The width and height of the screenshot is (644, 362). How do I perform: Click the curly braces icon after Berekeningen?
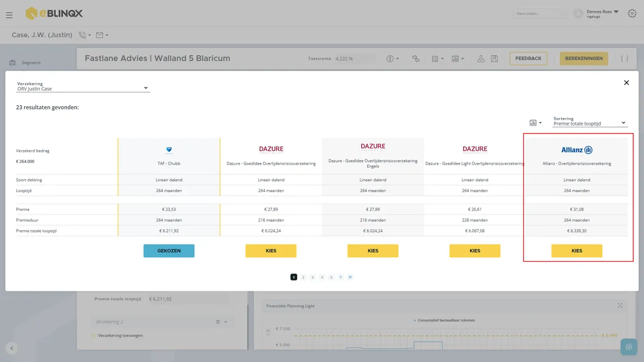pyautogui.click(x=624, y=58)
